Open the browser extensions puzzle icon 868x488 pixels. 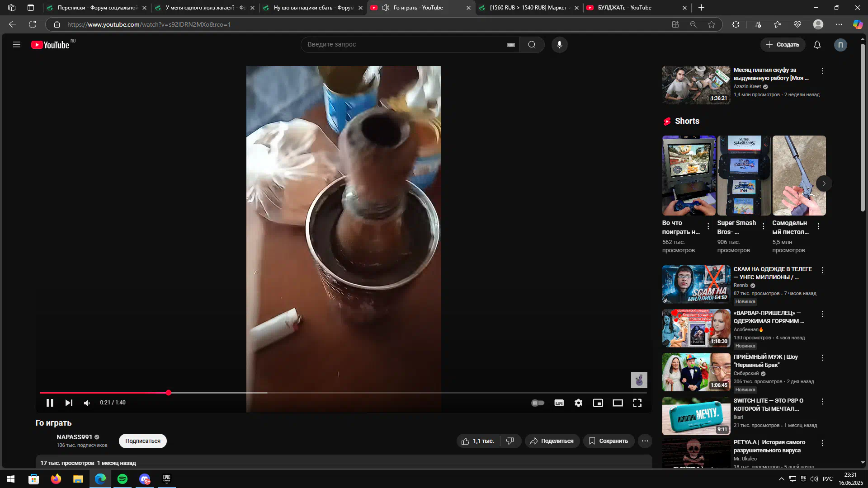coord(736,24)
